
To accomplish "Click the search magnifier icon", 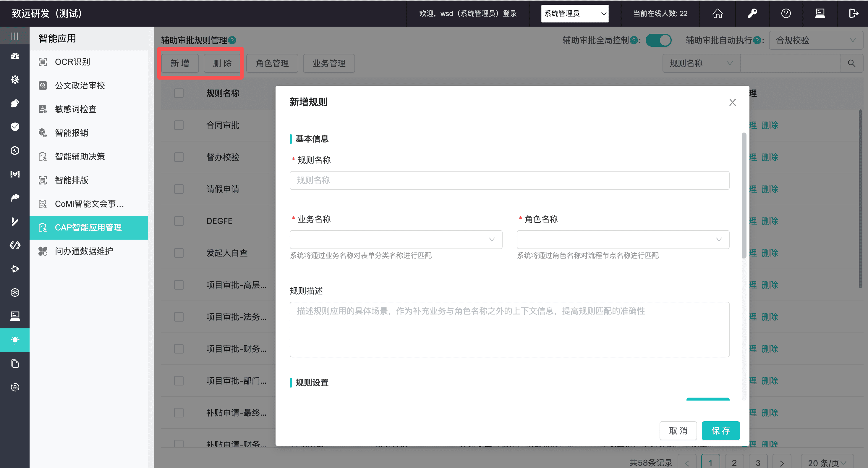I will point(851,63).
